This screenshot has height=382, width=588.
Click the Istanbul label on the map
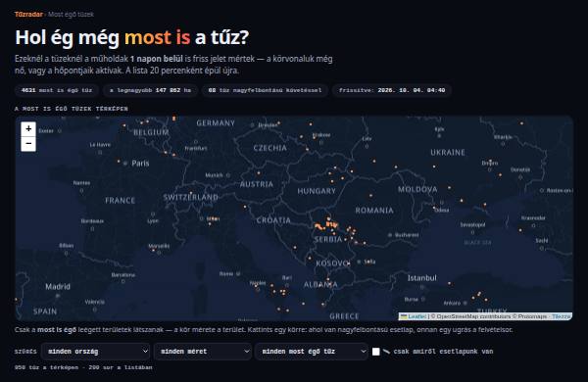[421, 278]
